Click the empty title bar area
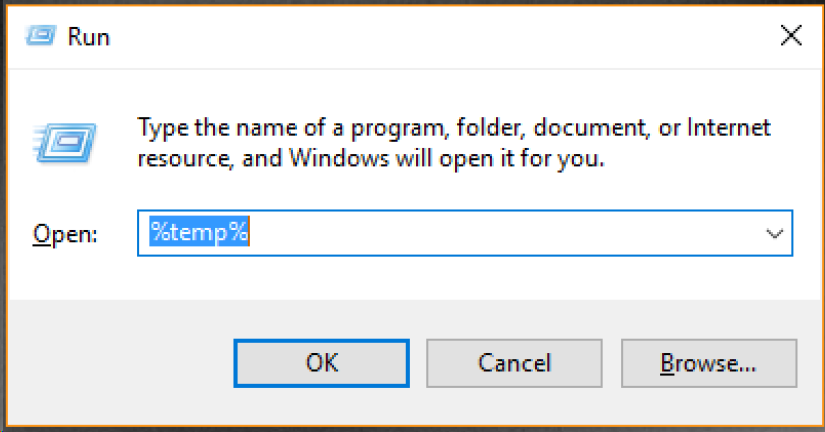The image size is (825, 432). pos(442,37)
